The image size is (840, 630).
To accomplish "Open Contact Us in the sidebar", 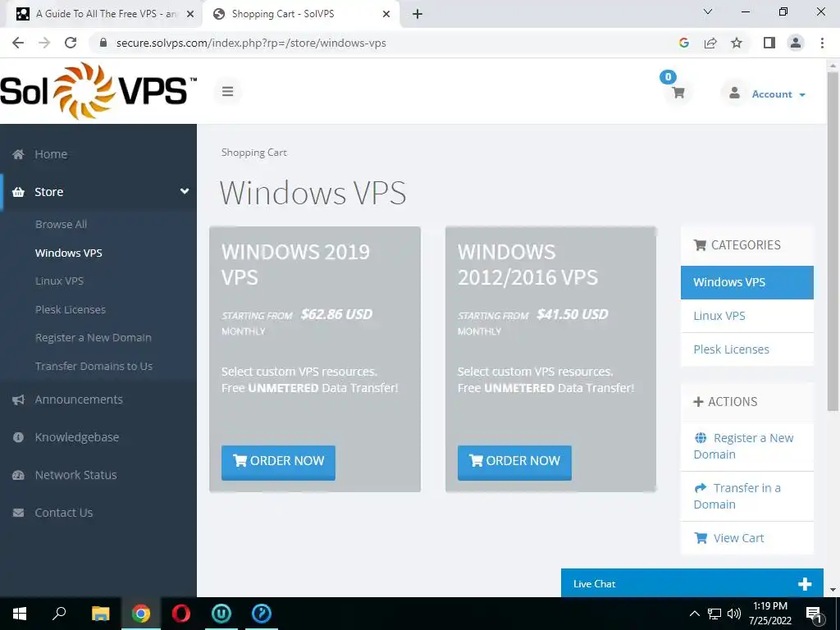I will 64,513.
